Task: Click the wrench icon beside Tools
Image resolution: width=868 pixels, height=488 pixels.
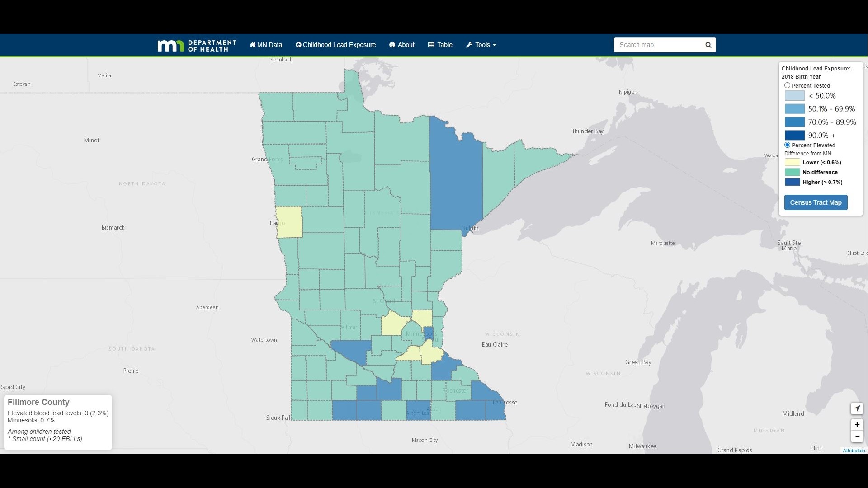Action: 469,45
